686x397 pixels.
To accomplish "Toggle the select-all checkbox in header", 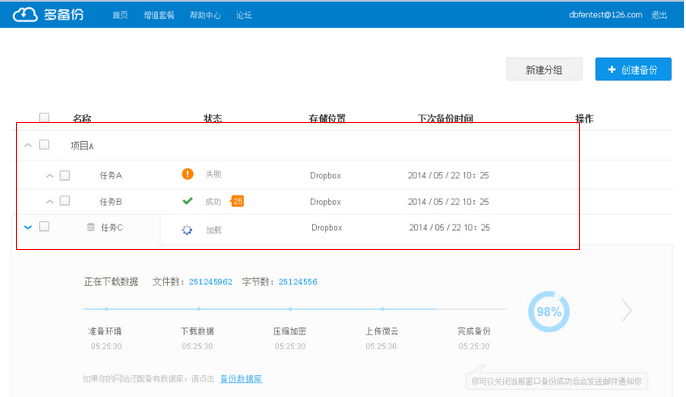I will tap(44, 117).
